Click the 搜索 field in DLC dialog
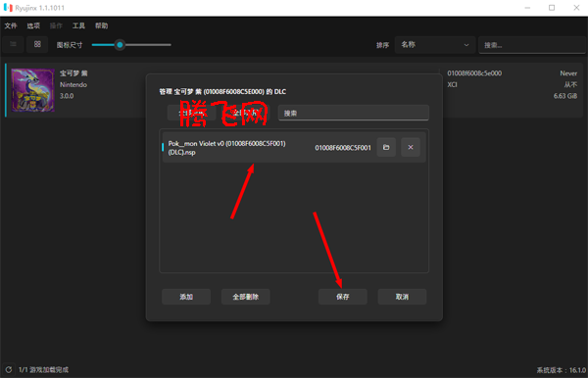 tap(353, 113)
